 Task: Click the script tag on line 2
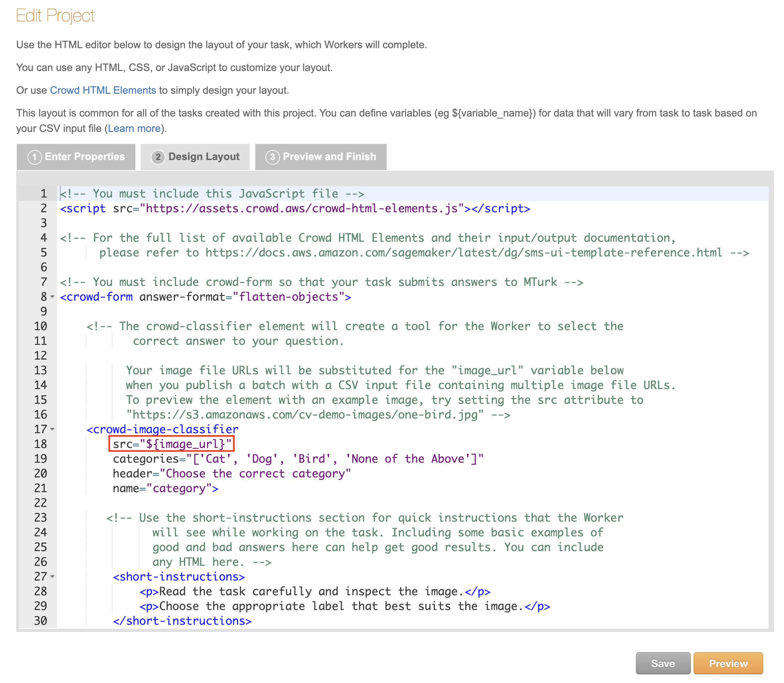coord(295,209)
